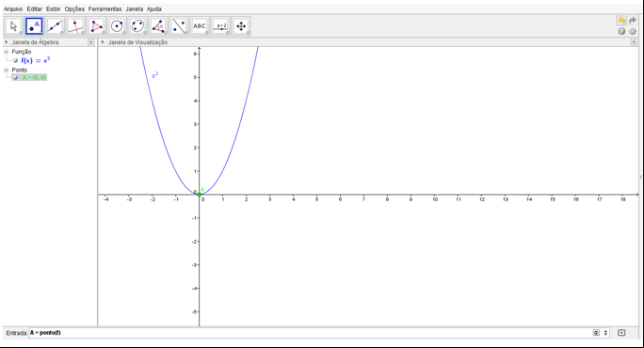
Task: Select the Line through two points tool
Action: (55, 26)
